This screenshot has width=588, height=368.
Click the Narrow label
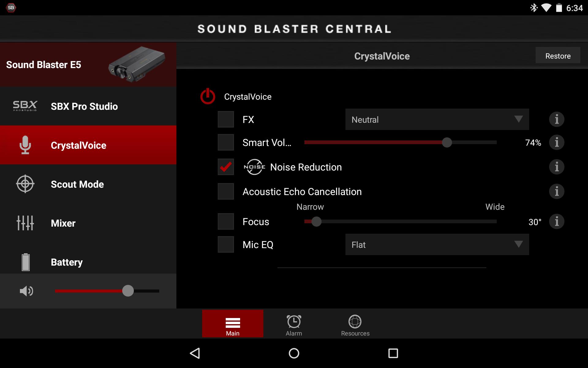[x=310, y=207]
